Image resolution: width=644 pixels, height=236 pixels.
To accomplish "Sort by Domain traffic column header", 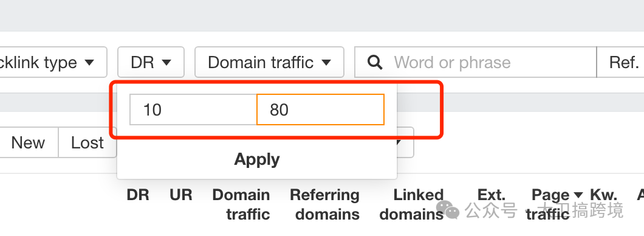I will tap(241, 204).
